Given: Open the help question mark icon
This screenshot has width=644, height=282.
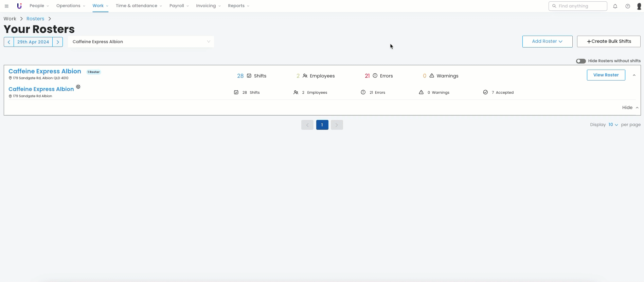Looking at the screenshot, I should point(628,6).
